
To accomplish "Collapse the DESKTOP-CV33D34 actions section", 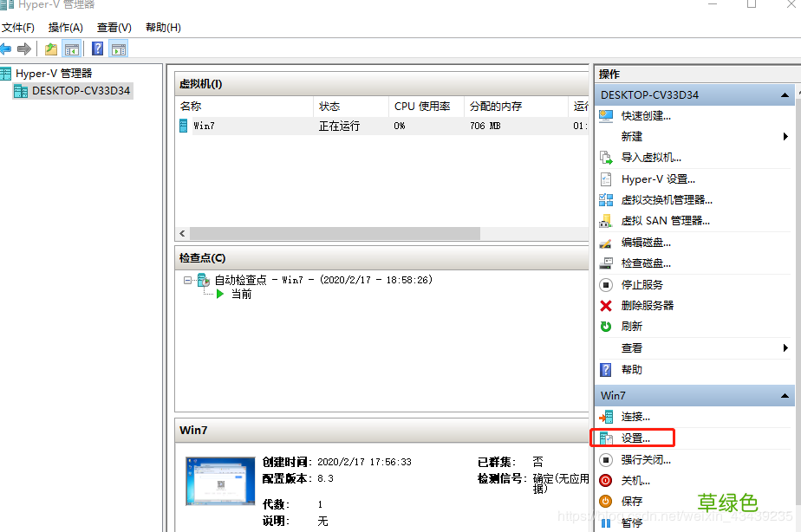I will tap(785, 94).
